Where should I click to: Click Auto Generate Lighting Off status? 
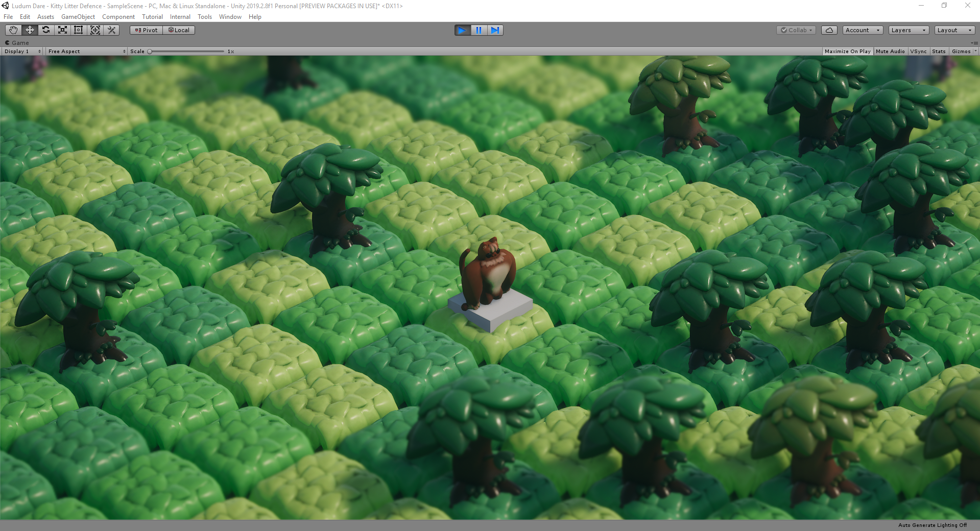coord(933,525)
